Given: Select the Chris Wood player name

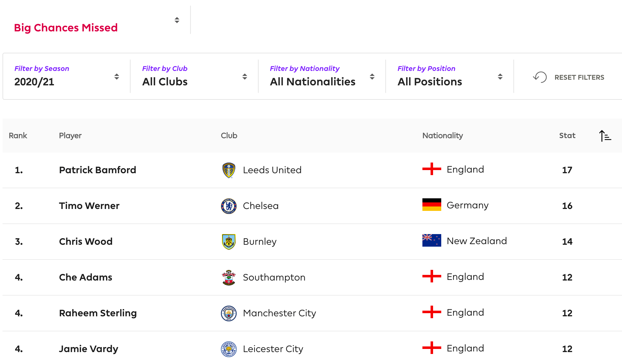Looking at the screenshot, I should click(x=86, y=242).
